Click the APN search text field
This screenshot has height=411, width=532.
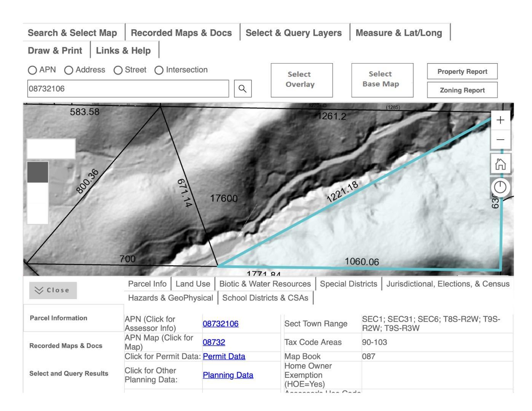(x=128, y=89)
